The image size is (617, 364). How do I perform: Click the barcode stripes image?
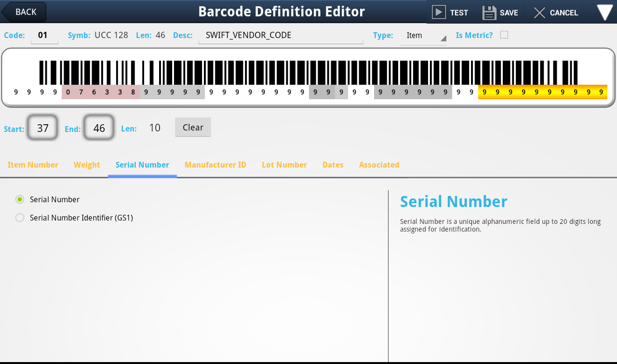pos(308,73)
